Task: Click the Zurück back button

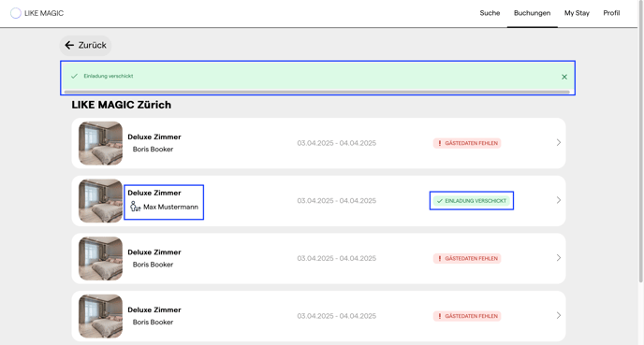Action: pyautogui.click(x=85, y=45)
